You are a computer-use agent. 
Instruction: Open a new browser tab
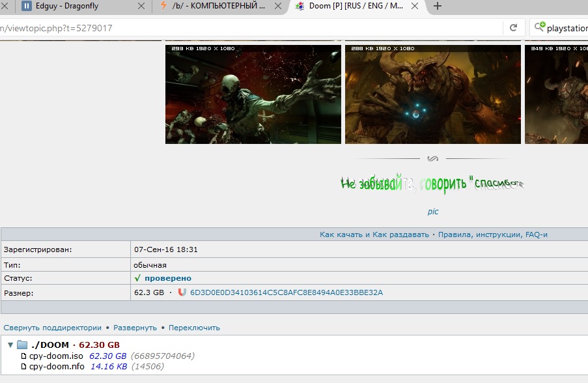coord(437,6)
